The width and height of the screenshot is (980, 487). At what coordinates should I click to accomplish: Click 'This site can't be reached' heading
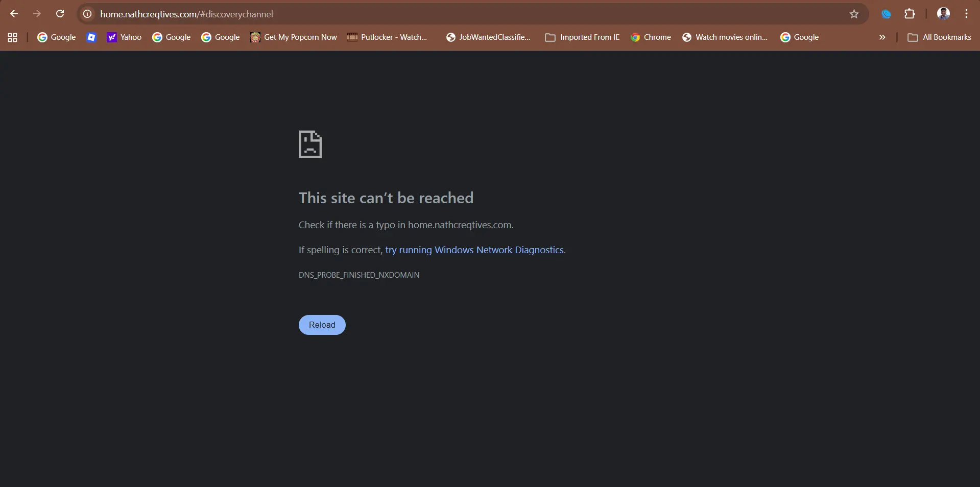(x=386, y=198)
